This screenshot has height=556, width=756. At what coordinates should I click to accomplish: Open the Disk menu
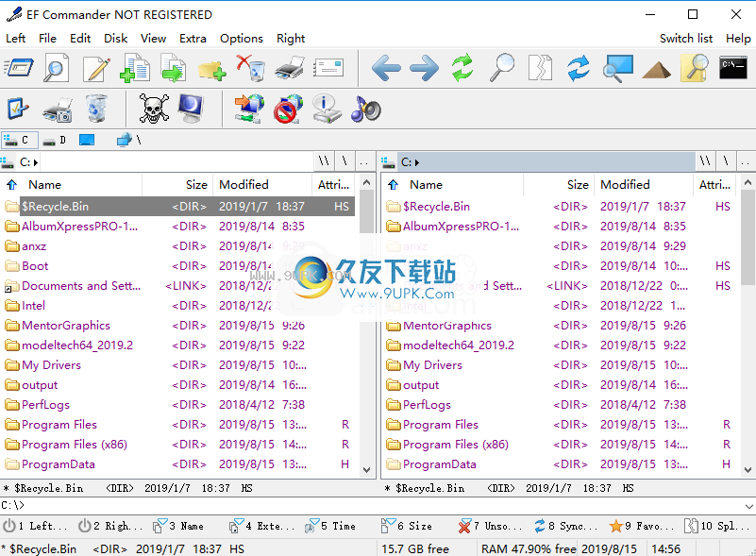click(x=116, y=39)
